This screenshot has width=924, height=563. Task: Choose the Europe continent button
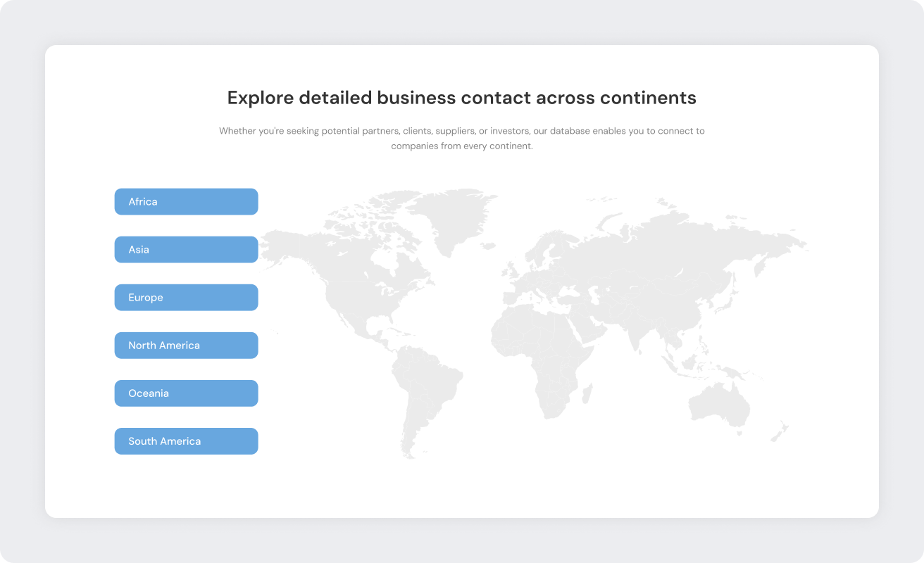point(186,298)
